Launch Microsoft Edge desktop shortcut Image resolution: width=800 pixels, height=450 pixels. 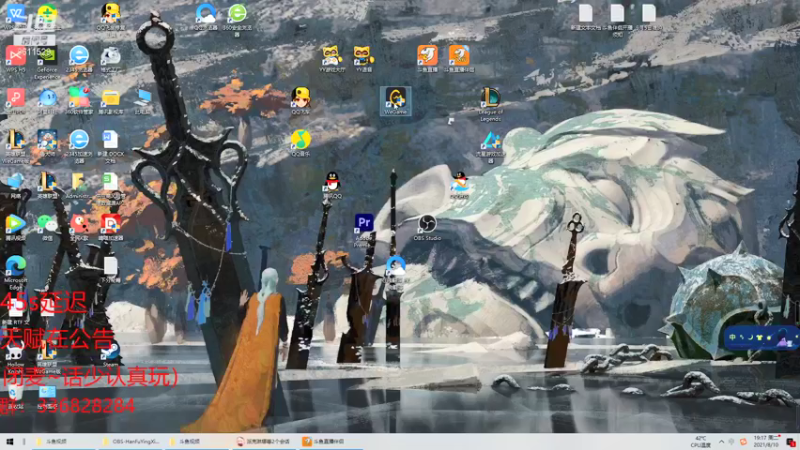pos(15,273)
